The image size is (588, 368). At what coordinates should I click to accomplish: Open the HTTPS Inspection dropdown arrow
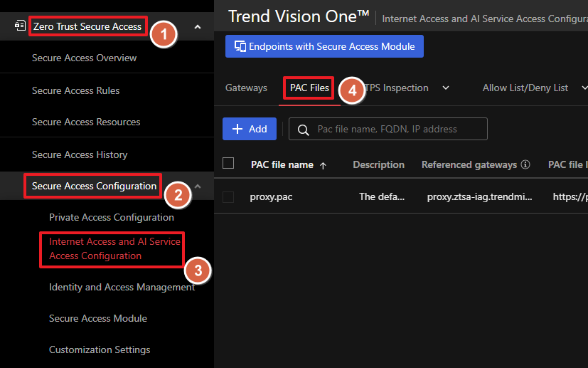click(x=446, y=88)
